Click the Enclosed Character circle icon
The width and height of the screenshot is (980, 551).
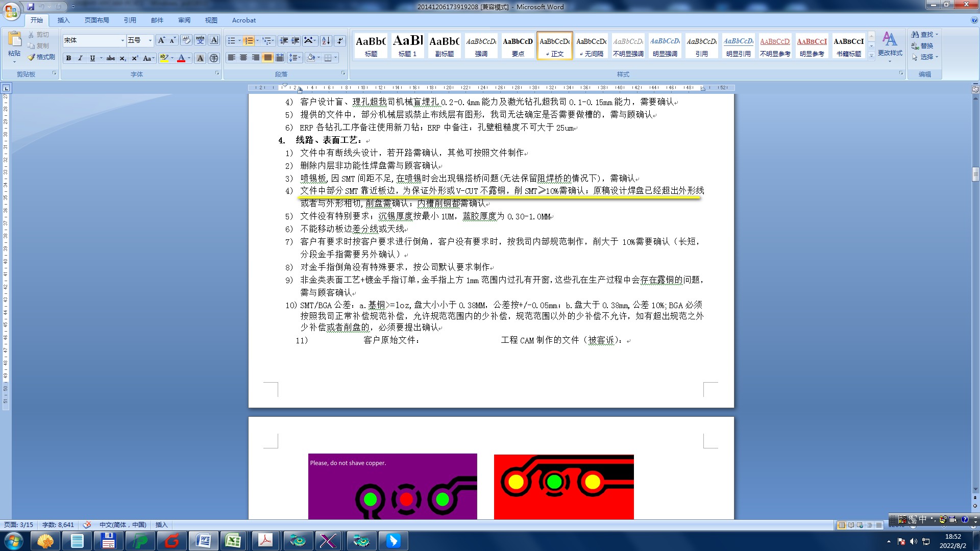pos(214,58)
